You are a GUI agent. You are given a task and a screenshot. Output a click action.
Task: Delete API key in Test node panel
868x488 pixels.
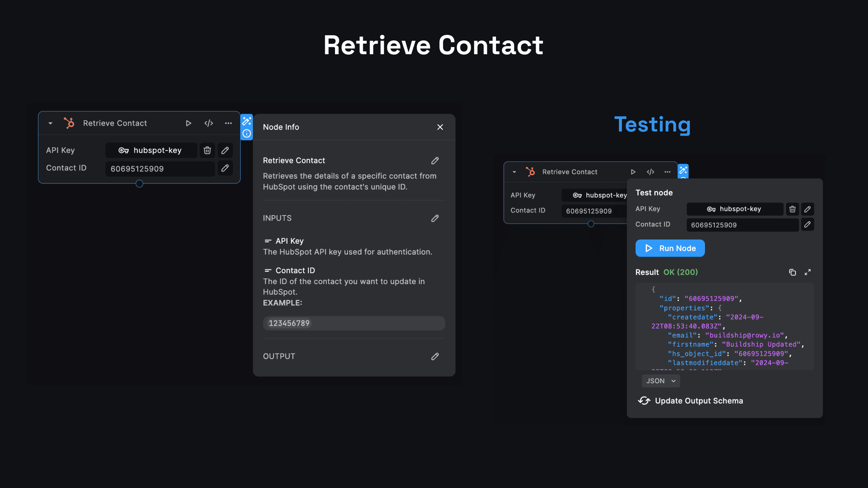(792, 209)
